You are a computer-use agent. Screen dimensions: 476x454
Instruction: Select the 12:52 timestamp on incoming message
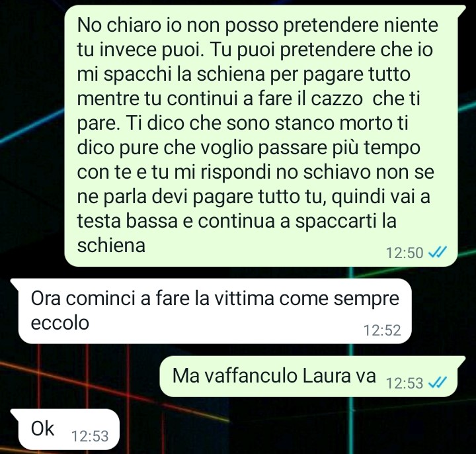(x=382, y=330)
